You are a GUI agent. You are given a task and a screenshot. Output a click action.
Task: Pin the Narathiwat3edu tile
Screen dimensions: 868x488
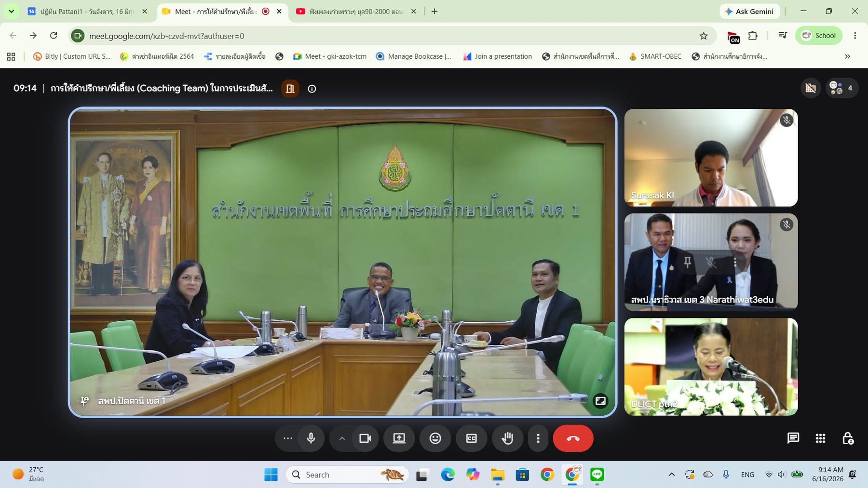(688, 262)
